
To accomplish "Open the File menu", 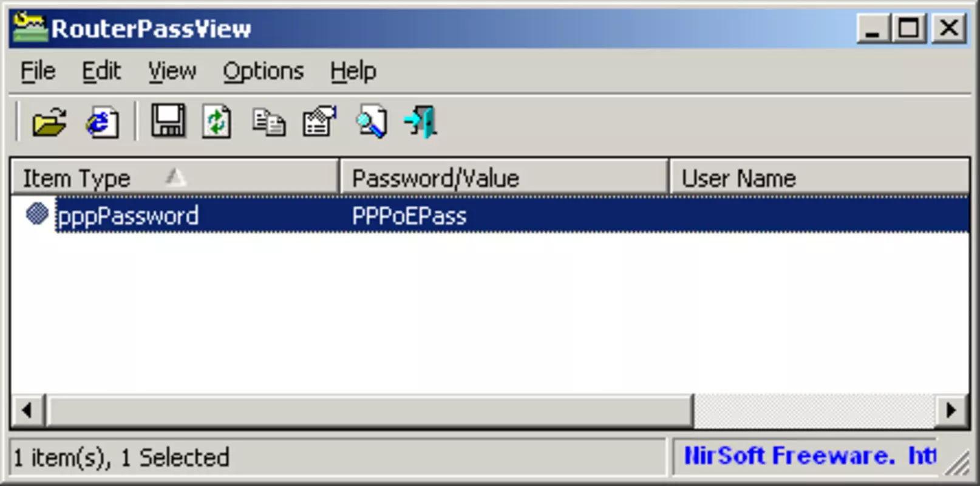I will pos(38,72).
